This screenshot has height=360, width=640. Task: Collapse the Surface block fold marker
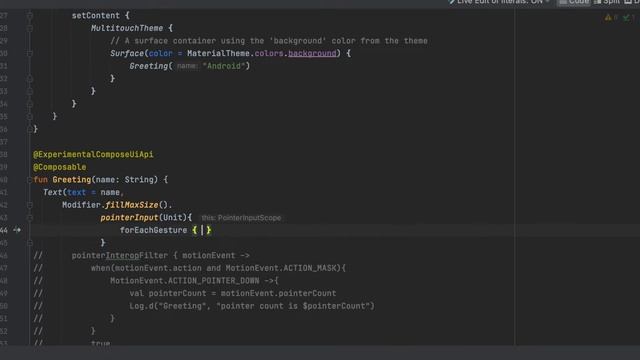click(30, 53)
